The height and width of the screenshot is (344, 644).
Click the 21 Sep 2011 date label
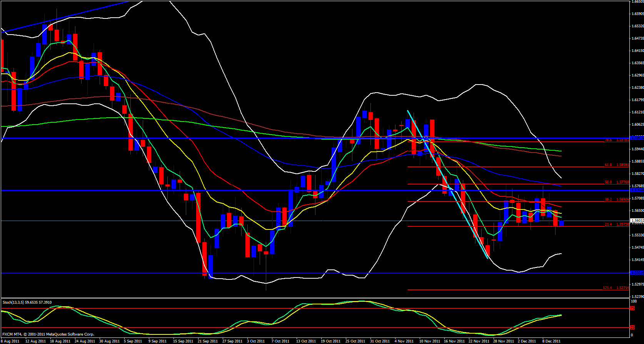207,341
